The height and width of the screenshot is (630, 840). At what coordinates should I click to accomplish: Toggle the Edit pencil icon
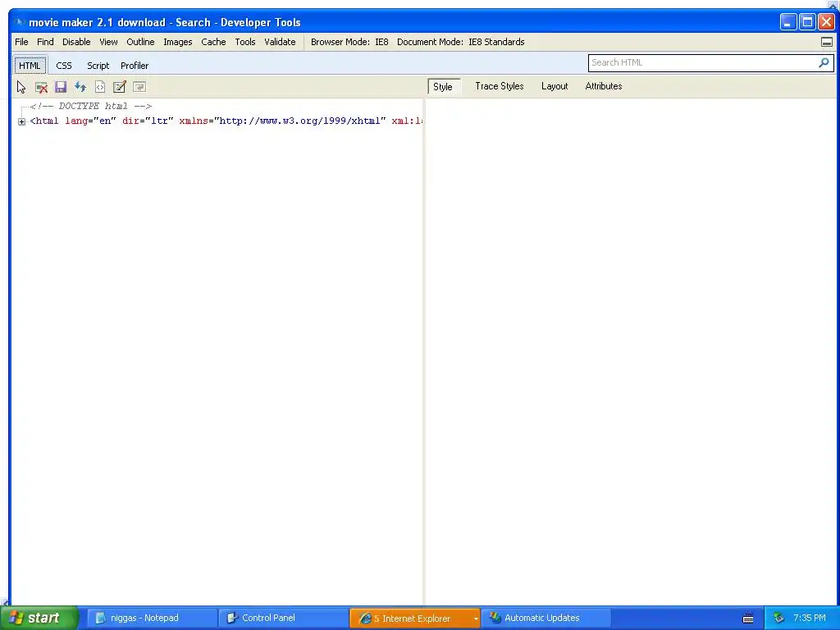(120, 87)
